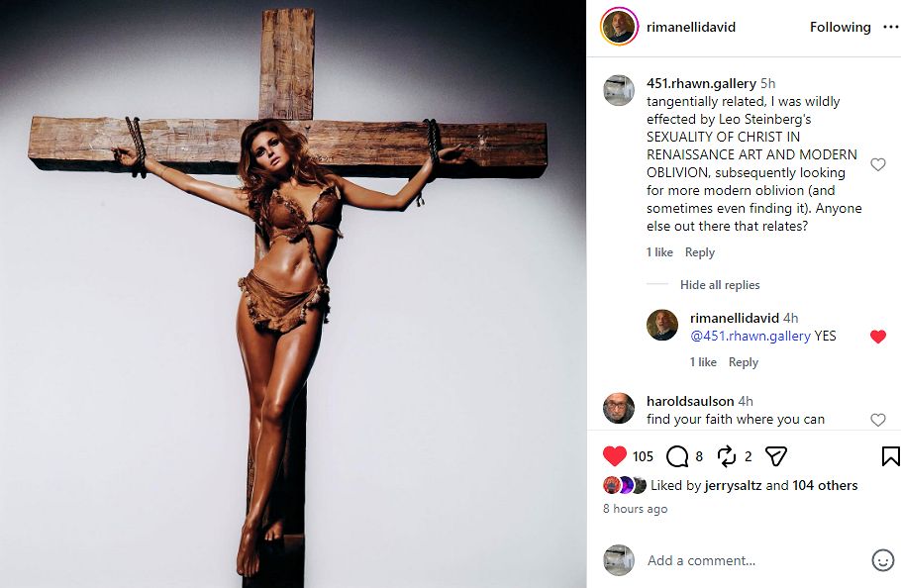Click the main post photo
901x588 pixels.
293,294
